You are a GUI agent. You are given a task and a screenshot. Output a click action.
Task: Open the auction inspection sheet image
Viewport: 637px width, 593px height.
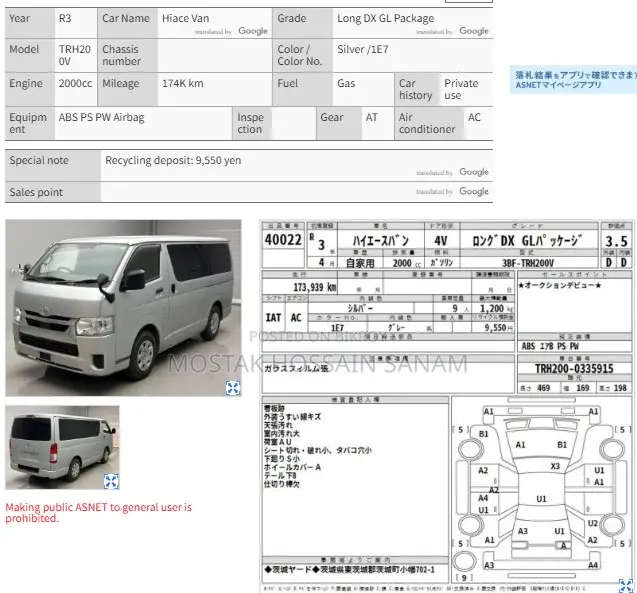(446, 406)
